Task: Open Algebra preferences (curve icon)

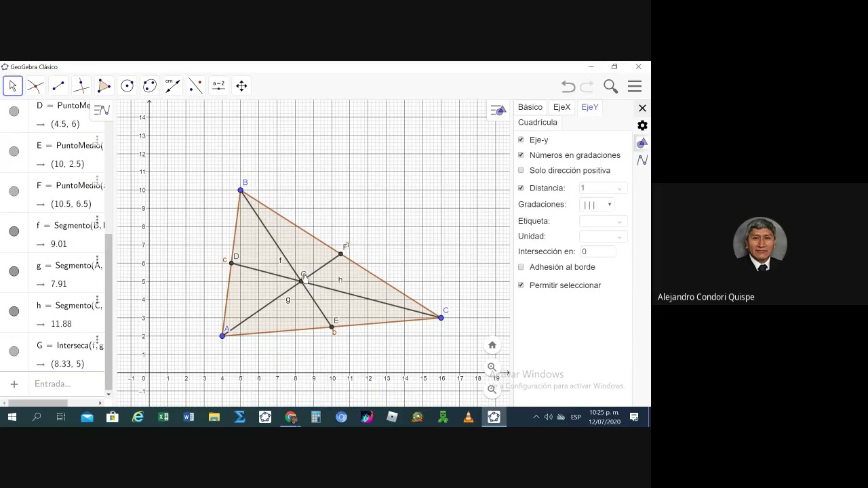Action: (x=642, y=160)
